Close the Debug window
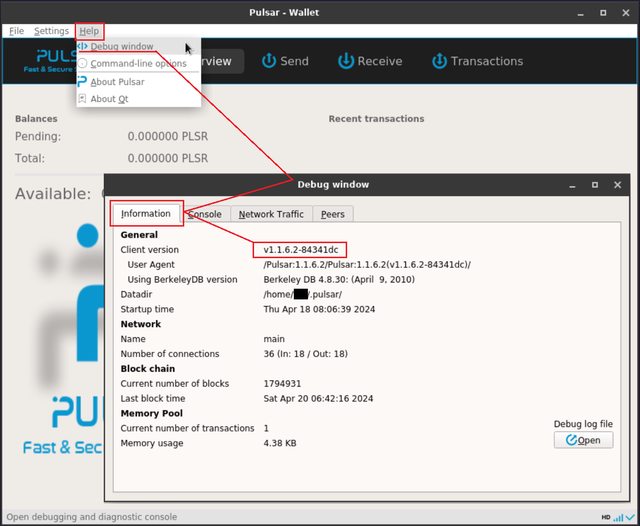 [618, 185]
